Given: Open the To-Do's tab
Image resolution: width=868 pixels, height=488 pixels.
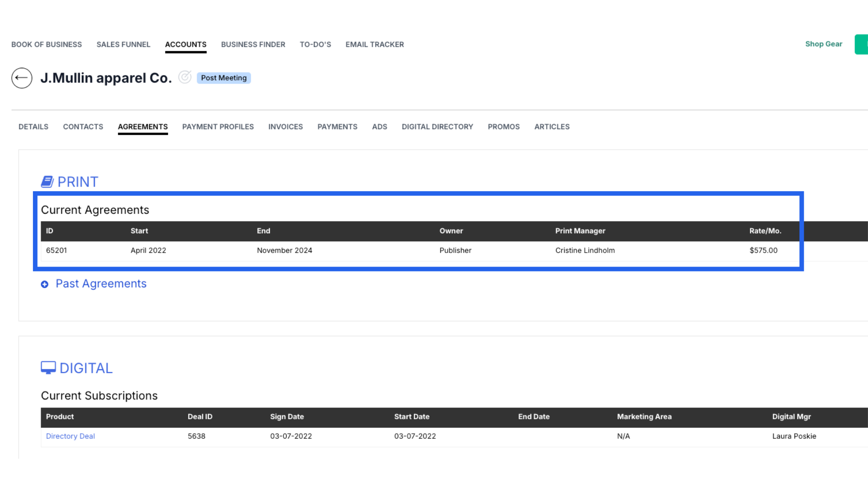Looking at the screenshot, I should click(316, 44).
